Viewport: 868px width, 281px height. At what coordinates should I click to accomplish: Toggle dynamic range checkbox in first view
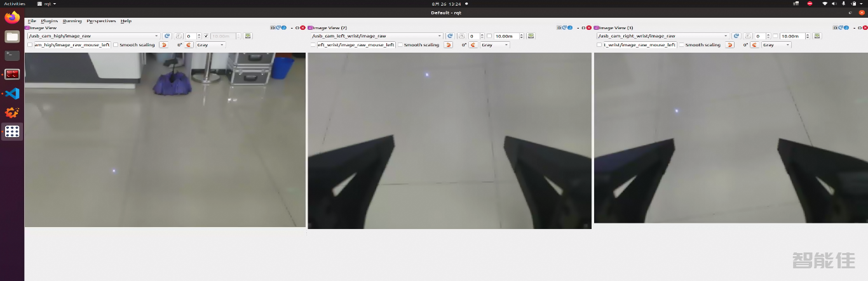pyautogui.click(x=206, y=36)
